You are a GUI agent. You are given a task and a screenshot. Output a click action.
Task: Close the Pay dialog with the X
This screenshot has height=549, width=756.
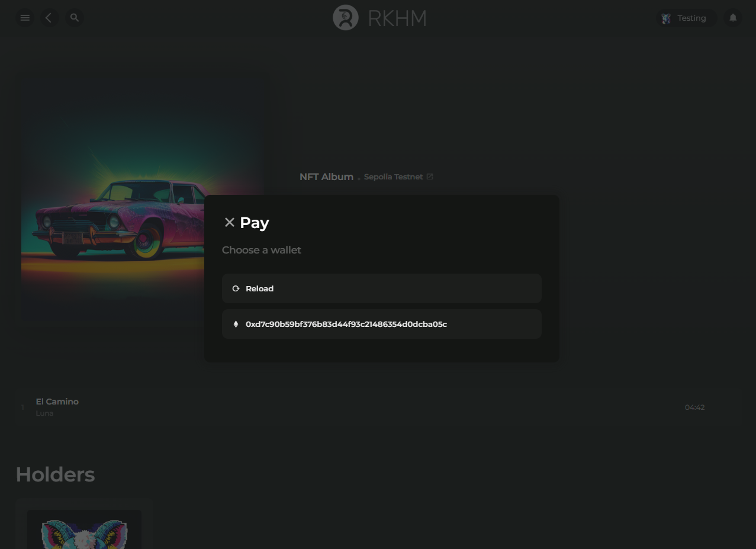click(x=230, y=222)
